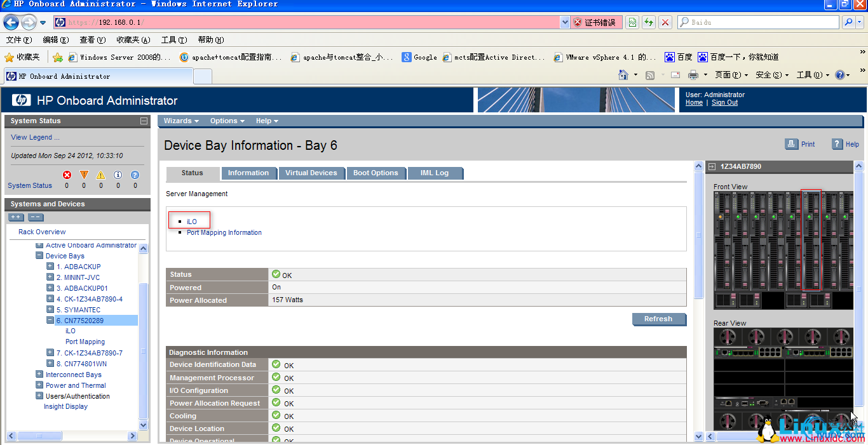The height and width of the screenshot is (445, 868).
Task: Select the Status tab
Action: [192, 173]
